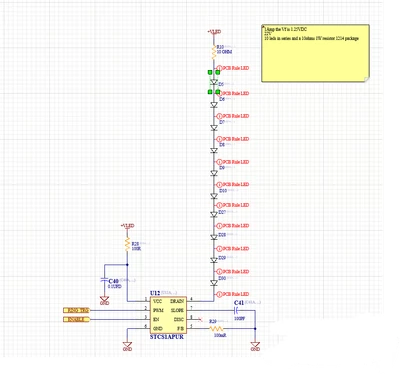Click the GND symbol below the R29 junction
Screen dimensions: 400x374
(255, 346)
